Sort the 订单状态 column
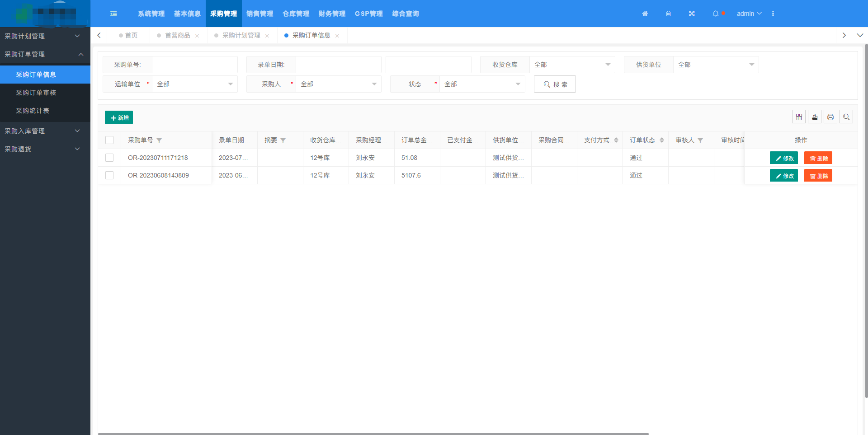The height and width of the screenshot is (435, 868). (661, 140)
